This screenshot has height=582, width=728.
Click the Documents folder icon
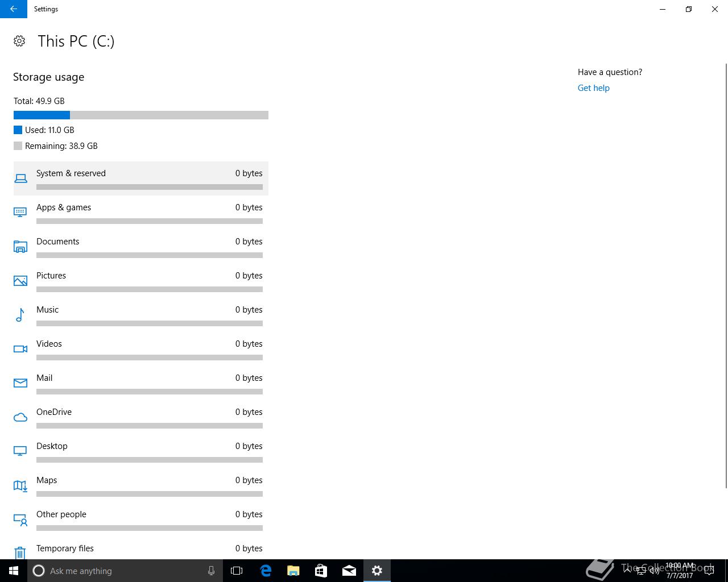coord(20,247)
